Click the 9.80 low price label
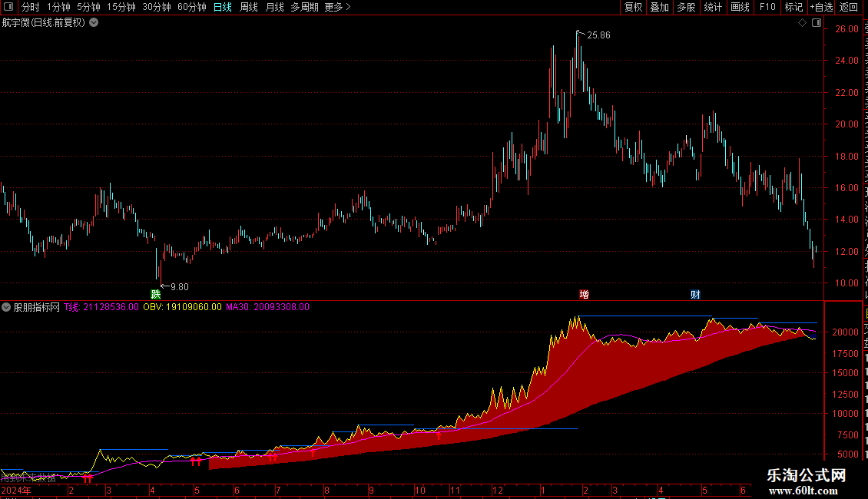The height and width of the screenshot is (499, 868). point(179,287)
